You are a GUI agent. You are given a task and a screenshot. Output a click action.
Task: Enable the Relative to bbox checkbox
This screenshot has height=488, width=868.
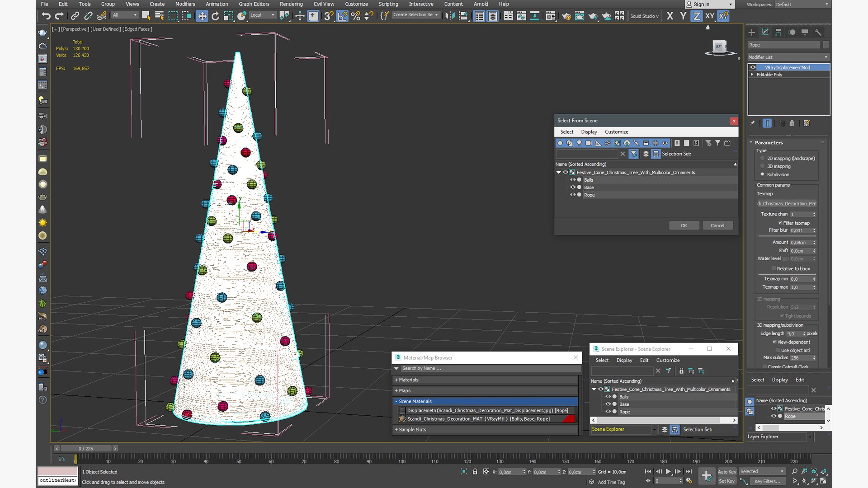[774, 268]
